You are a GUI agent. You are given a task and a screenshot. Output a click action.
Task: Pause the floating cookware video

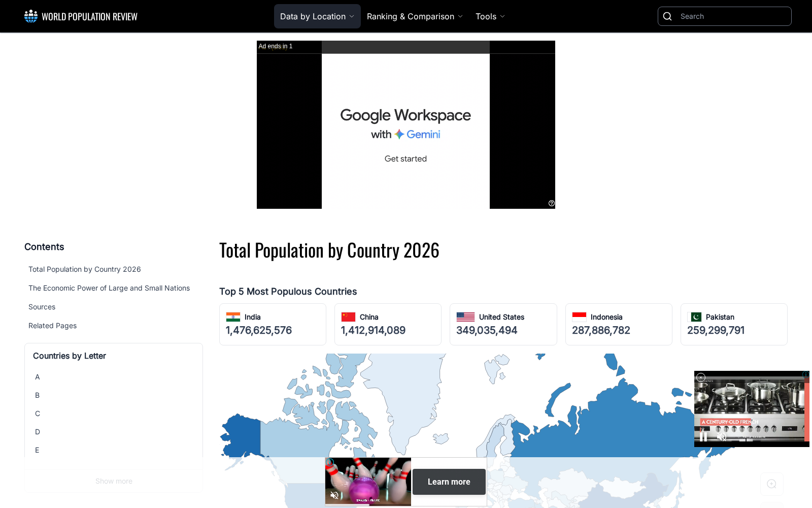point(703,436)
